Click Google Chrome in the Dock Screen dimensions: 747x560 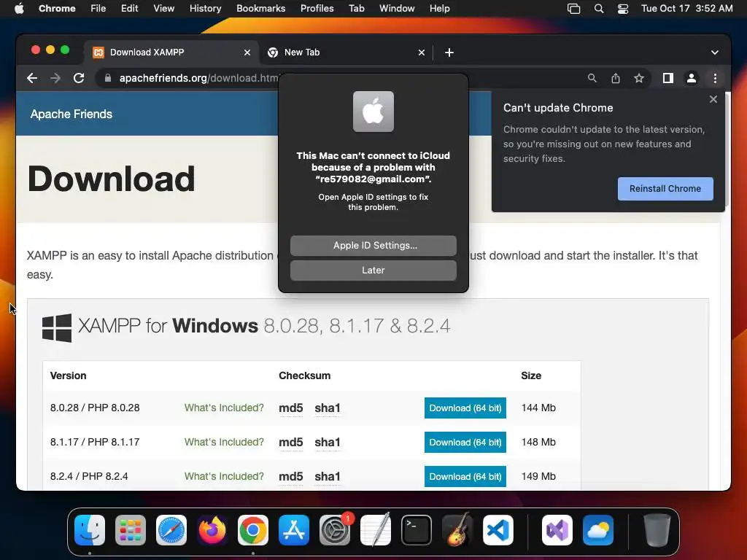[x=253, y=530]
